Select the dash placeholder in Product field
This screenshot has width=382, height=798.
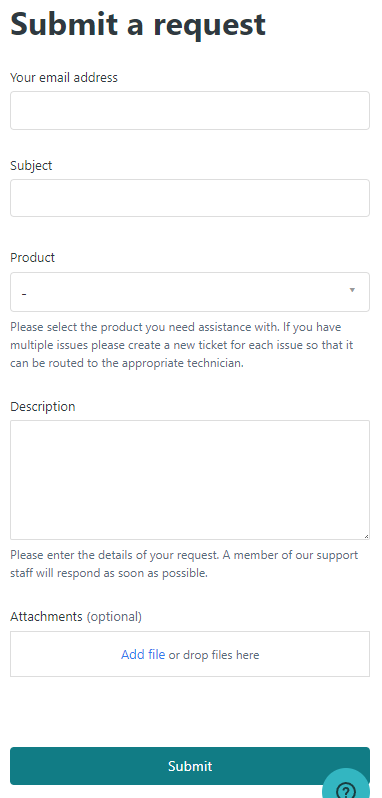point(24,293)
